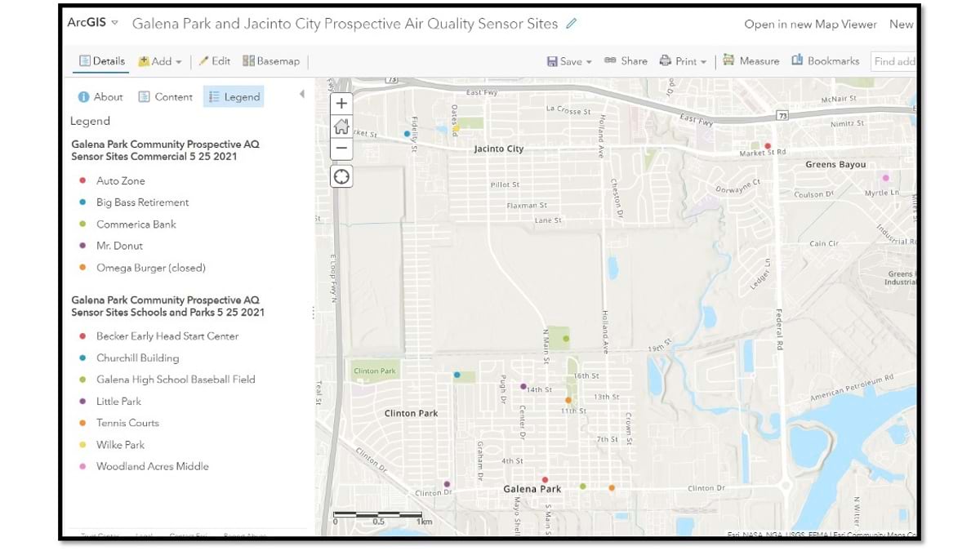This screenshot has width=980, height=551.
Task: Click the Content list icon
Action: tap(144, 97)
